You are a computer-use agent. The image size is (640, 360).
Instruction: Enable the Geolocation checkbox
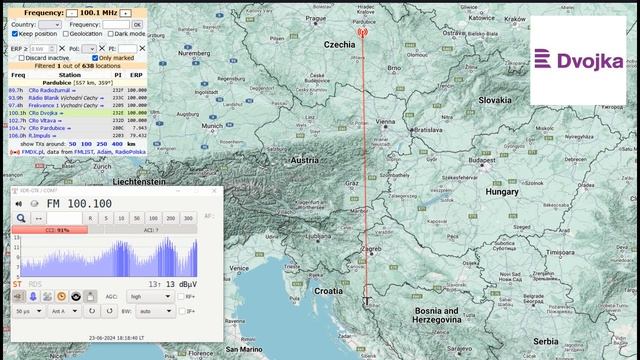pyautogui.click(x=66, y=34)
